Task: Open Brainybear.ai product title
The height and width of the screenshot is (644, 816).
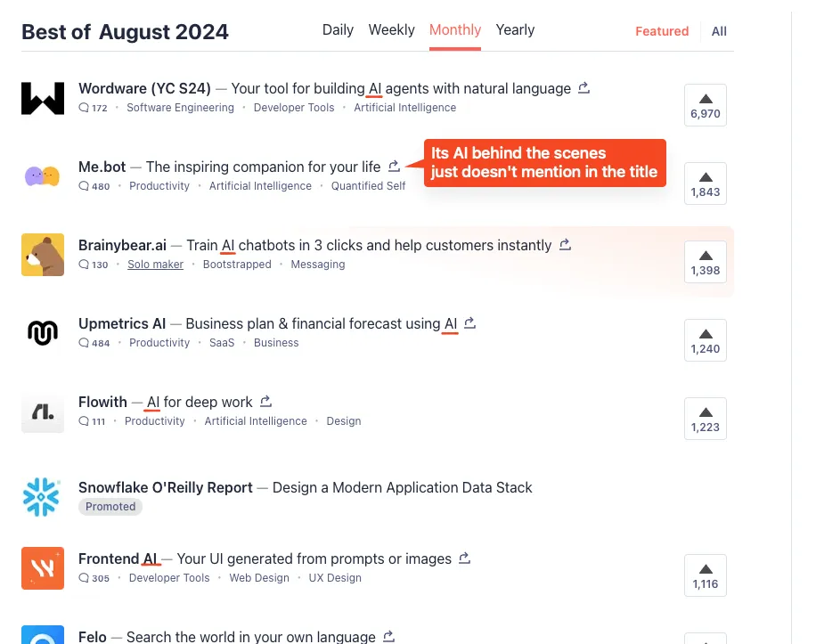Action: [x=122, y=245]
